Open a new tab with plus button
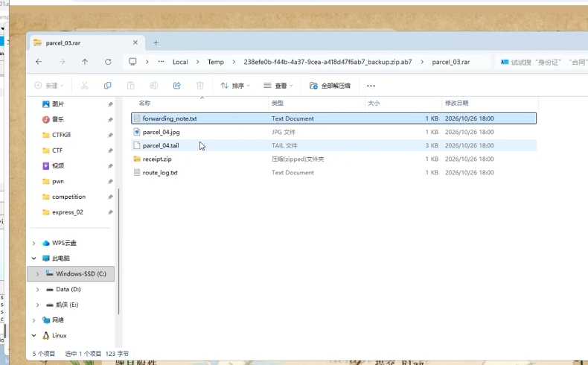The width and height of the screenshot is (588, 365). [x=156, y=42]
